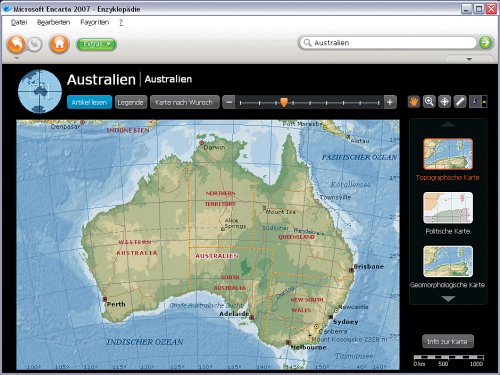Screen dimensions: 500x375
Task: Select the magnifier zoom tool
Action: 429,102
